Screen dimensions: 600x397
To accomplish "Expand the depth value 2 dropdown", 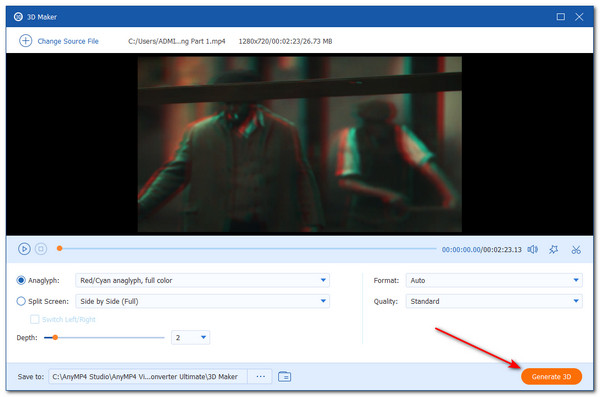I will click(x=190, y=337).
